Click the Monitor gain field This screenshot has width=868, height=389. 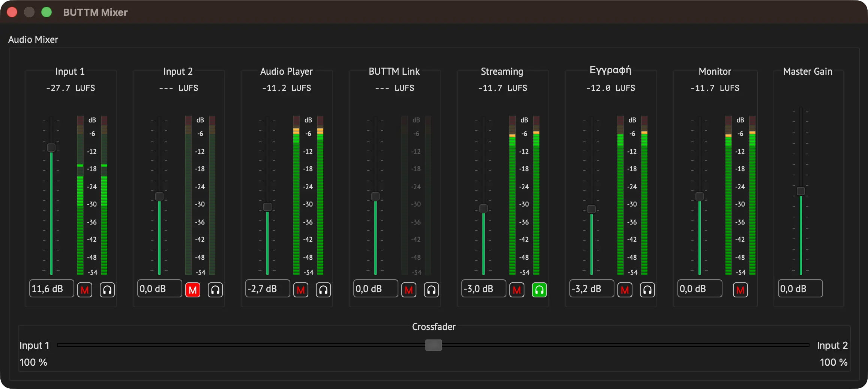coord(700,289)
